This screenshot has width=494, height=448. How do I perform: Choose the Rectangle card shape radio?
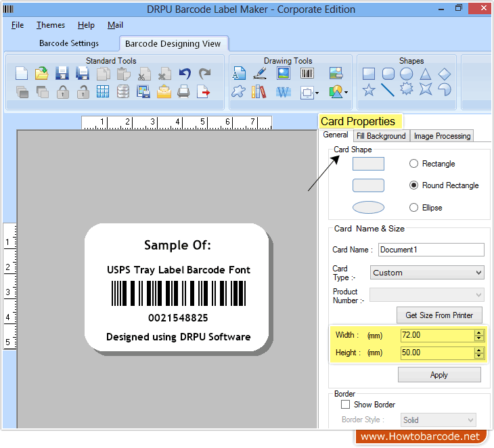(x=413, y=164)
